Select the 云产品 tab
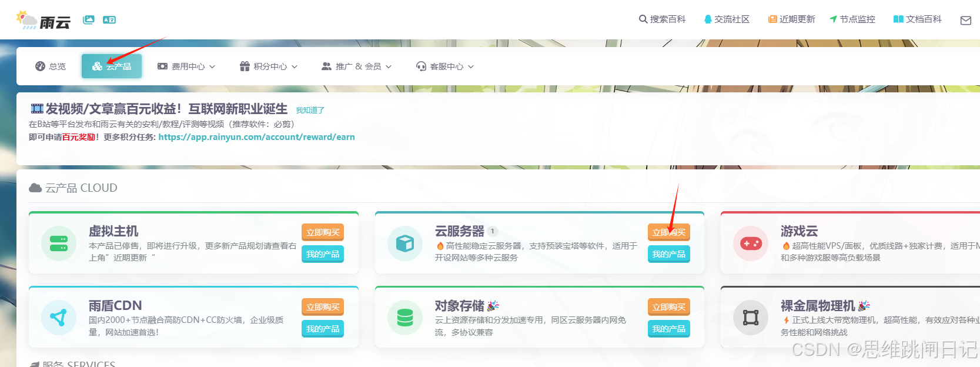 coord(112,66)
